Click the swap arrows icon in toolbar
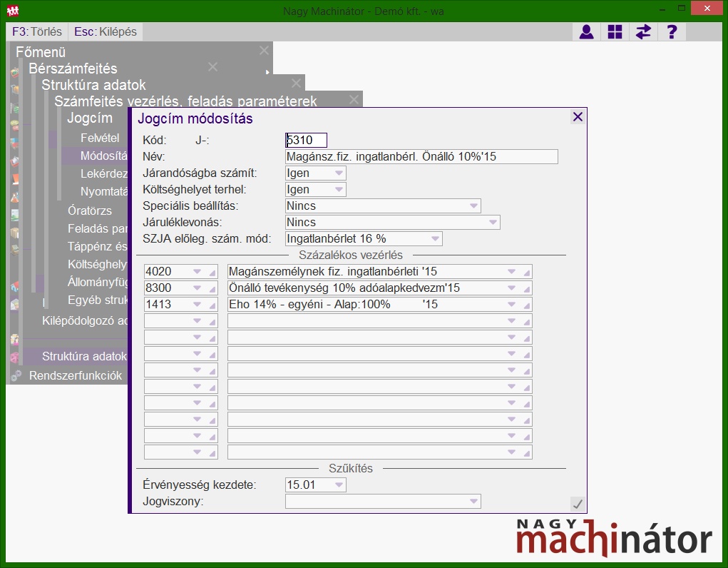728x568 pixels. [x=643, y=31]
